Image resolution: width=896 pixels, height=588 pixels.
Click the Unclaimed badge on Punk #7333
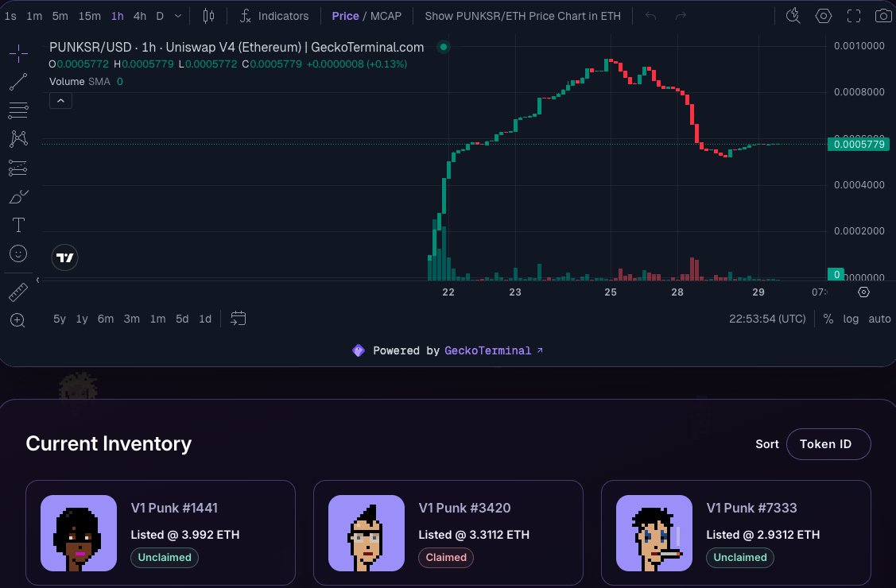(x=740, y=557)
